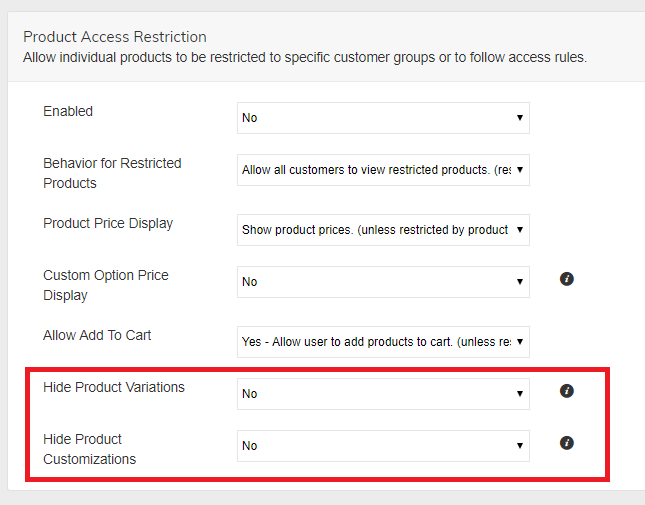Open Custom Option Price Display dropdown

point(383,282)
